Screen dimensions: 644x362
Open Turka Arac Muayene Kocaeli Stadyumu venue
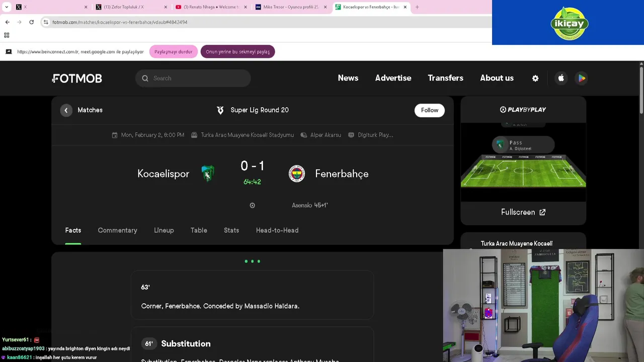coord(247,135)
